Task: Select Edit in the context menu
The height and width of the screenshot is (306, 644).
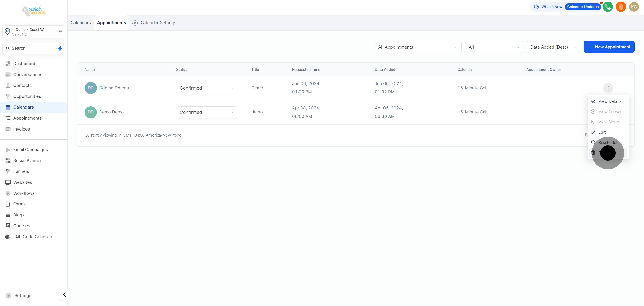Action: pos(602,132)
